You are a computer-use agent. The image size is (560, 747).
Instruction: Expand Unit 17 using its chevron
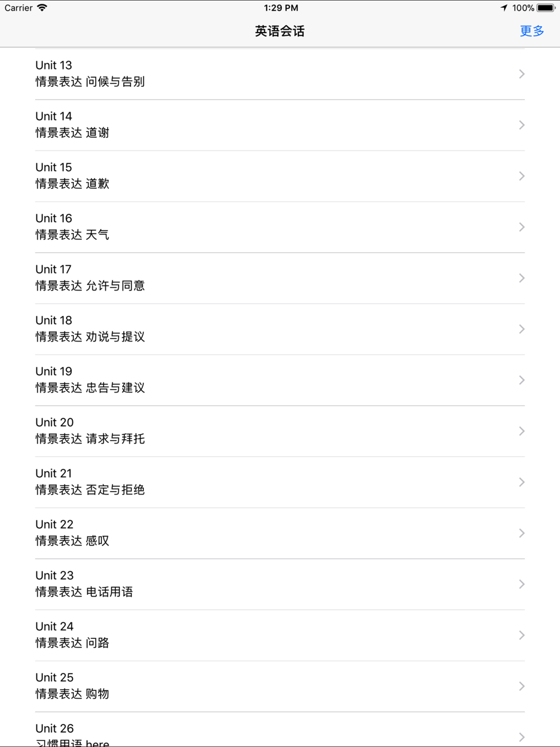(x=521, y=278)
